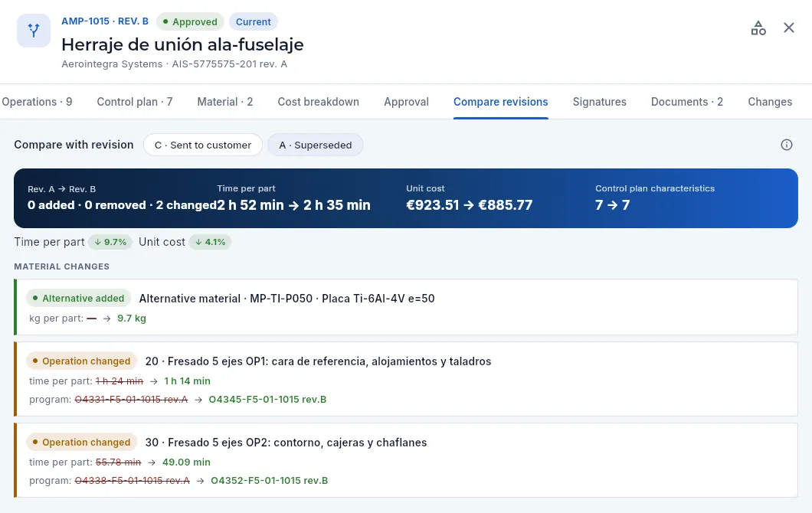Close the routing detail panel
The width and height of the screenshot is (812, 513).
(789, 28)
